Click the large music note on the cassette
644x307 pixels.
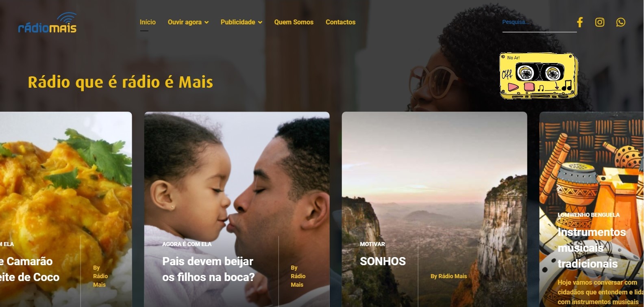tap(567, 85)
